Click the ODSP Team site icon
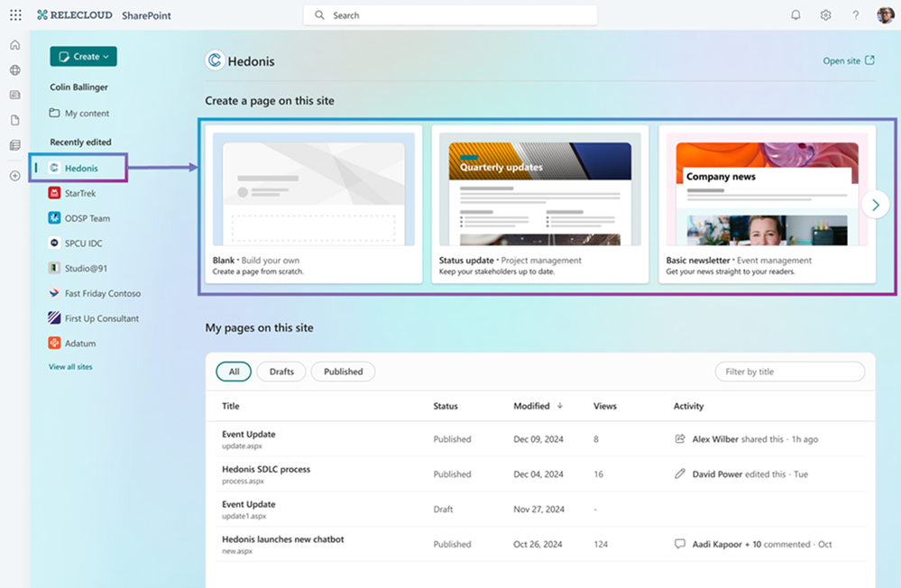This screenshot has width=901, height=588. click(55, 218)
